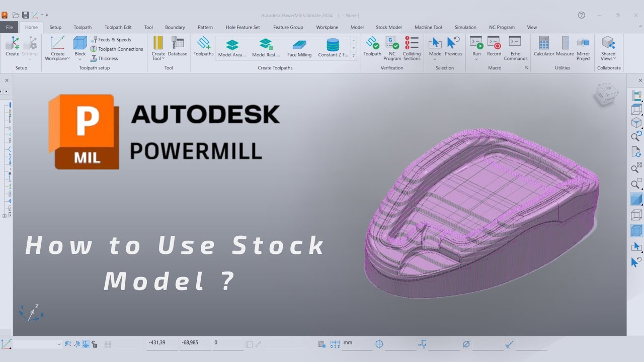The height and width of the screenshot is (362, 644).
Task: Switch to the NC Program tab
Action: point(502,27)
